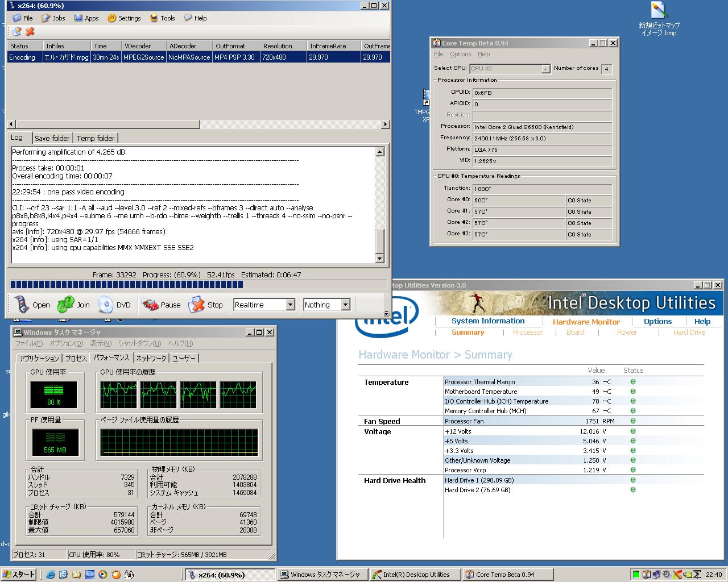The image size is (728, 582).
Task: Expand the Realtime priority dropdown
Action: pyautogui.click(x=291, y=305)
